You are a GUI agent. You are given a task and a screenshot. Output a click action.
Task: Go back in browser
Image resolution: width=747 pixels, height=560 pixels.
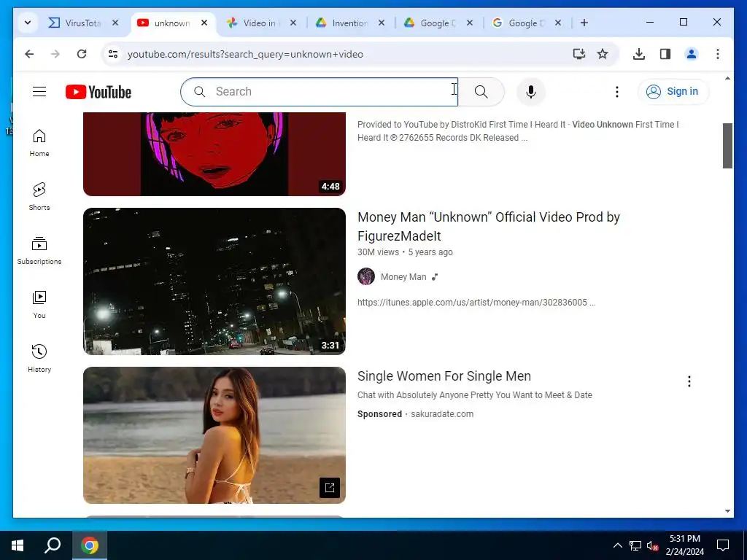click(29, 54)
